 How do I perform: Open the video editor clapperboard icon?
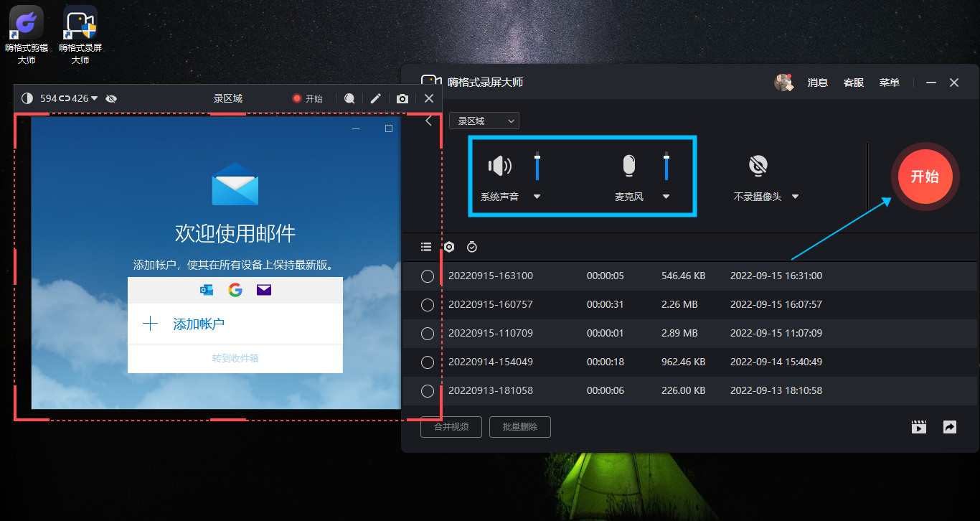(x=919, y=427)
